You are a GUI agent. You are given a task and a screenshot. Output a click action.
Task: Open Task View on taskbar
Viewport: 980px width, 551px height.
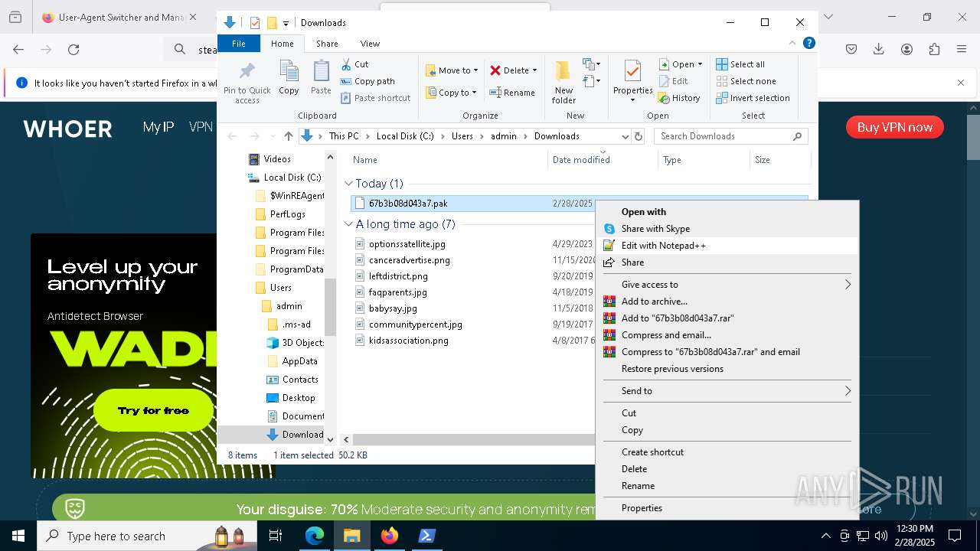click(x=276, y=536)
